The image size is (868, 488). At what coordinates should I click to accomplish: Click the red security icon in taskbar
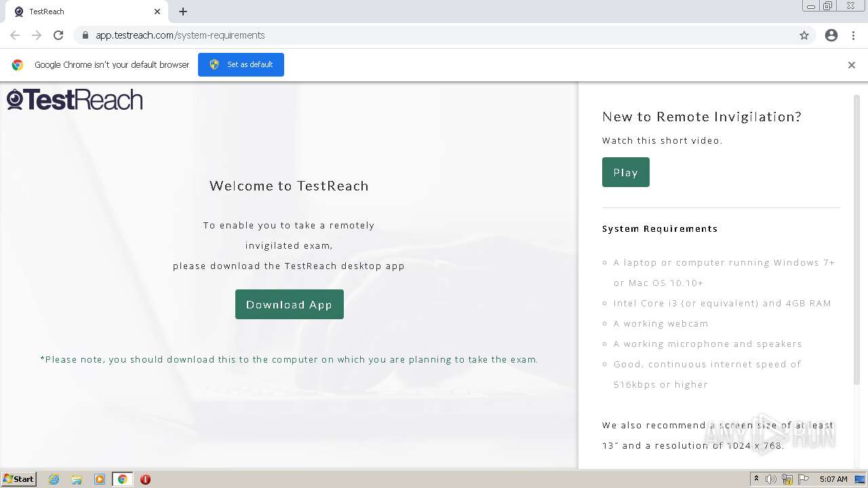tap(145, 479)
